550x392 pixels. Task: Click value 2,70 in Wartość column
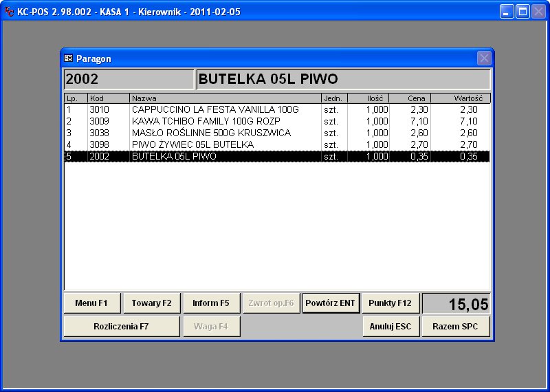point(469,144)
